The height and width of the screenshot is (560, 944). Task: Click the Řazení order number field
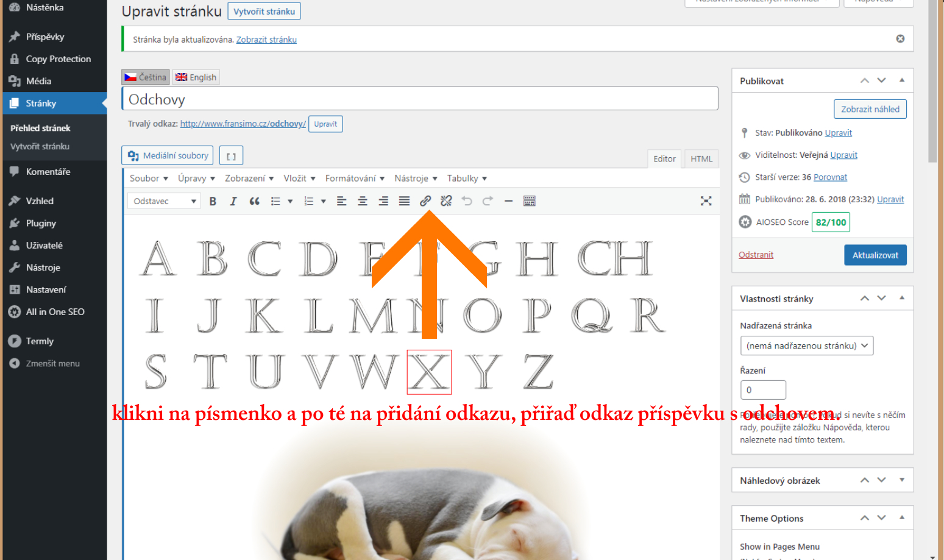tap(763, 390)
